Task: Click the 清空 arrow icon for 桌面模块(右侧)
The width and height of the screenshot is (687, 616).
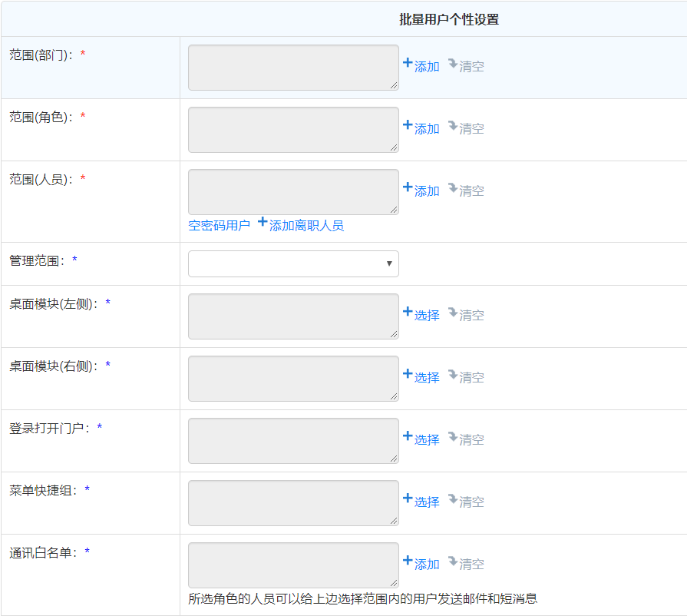Action: pyautogui.click(x=453, y=374)
